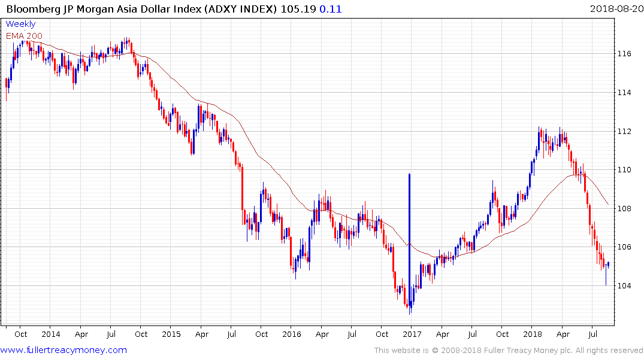Select the 'Weekly' interval label
Screen dimensions: 644x359
[x=20, y=24]
